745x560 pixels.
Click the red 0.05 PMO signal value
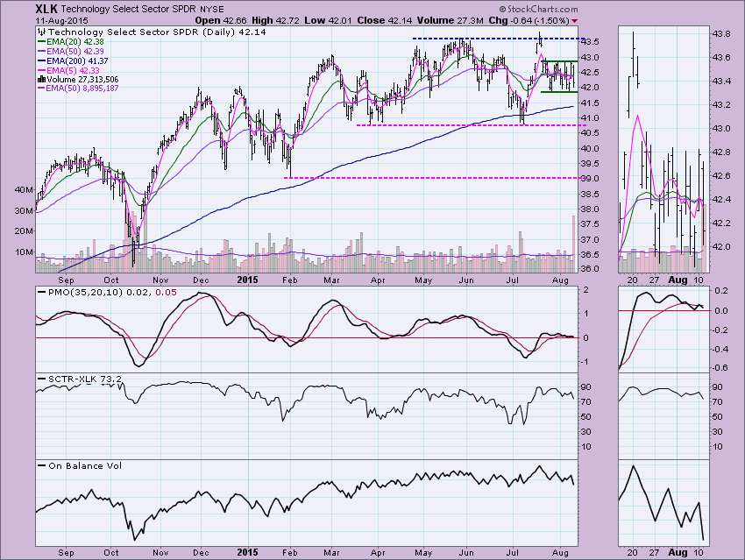[166, 292]
